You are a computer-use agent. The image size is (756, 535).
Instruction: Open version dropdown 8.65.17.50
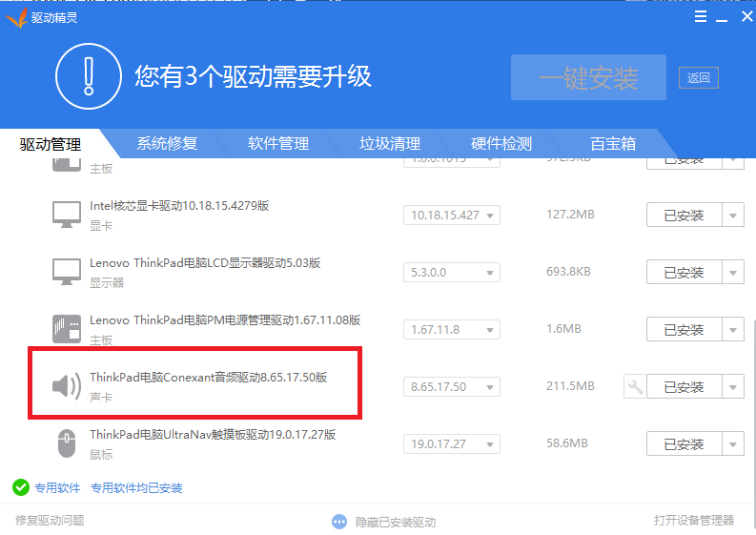coord(452,386)
